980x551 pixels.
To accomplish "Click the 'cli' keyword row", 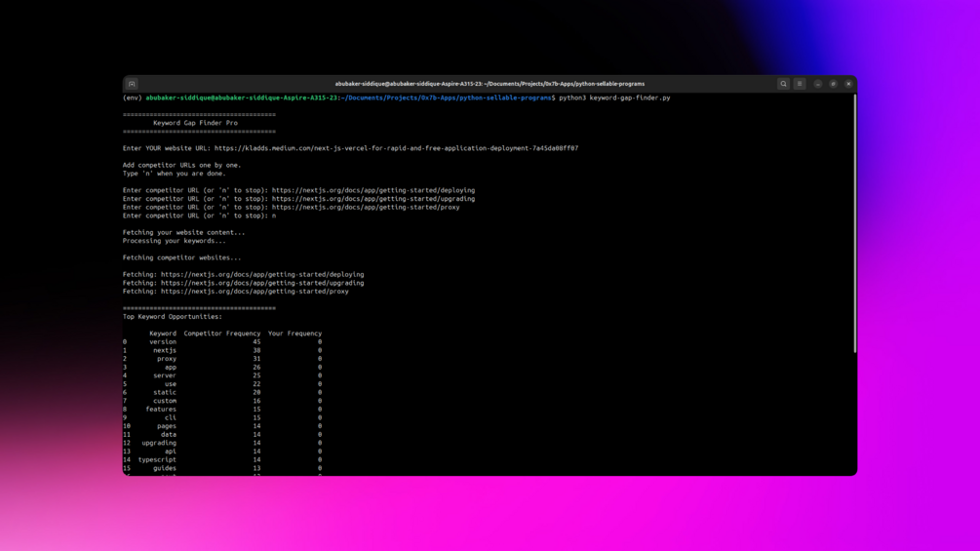I will click(222, 417).
